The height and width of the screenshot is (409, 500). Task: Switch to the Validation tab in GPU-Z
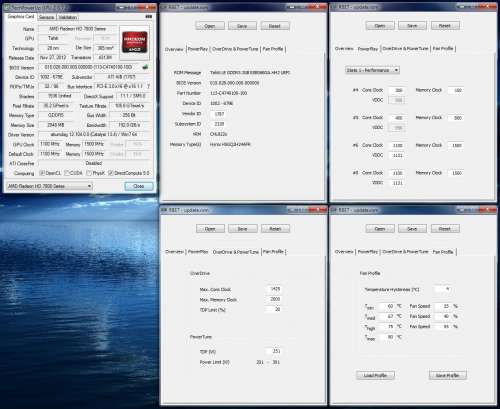[68, 17]
